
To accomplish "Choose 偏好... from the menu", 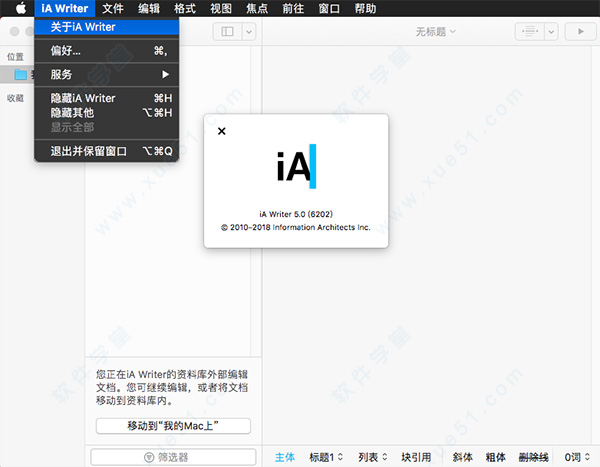I will [x=106, y=51].
